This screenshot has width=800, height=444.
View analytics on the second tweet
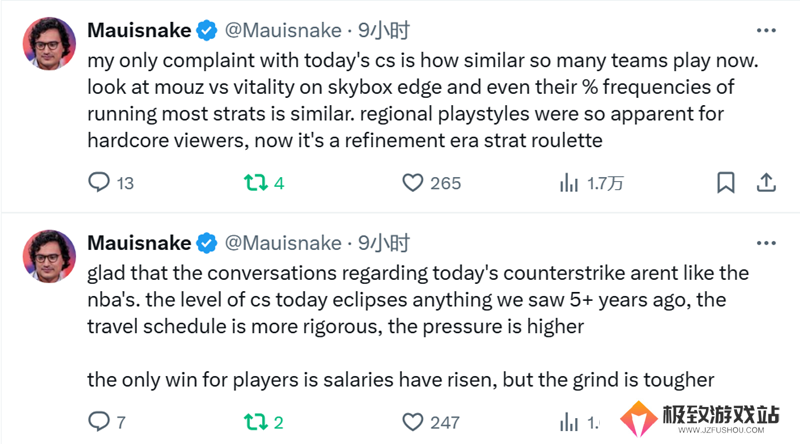pos(580,423)
